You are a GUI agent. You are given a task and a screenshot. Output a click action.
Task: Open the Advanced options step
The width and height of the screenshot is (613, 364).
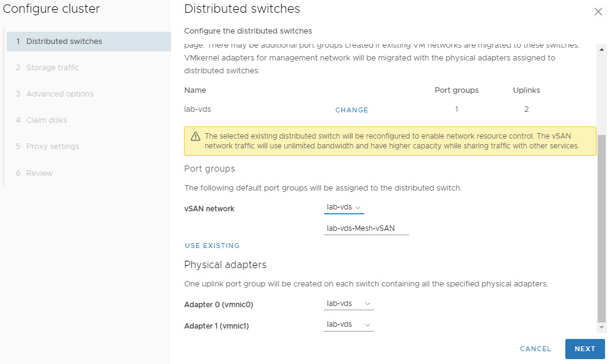click(x=59, y=94)
